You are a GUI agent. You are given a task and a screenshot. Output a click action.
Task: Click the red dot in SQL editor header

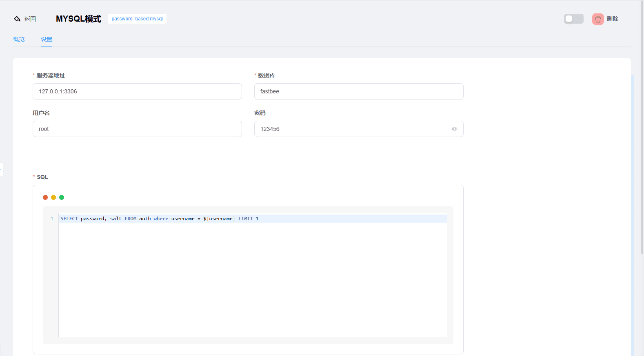(x=45, y=197)
